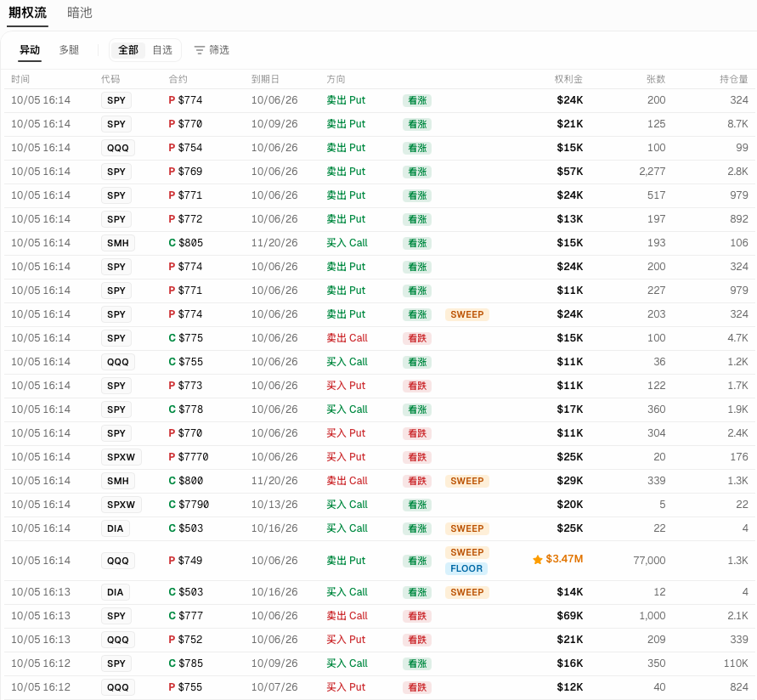Click the C $778 contract cell
This screenshot has height=700, width=757.
186,409
